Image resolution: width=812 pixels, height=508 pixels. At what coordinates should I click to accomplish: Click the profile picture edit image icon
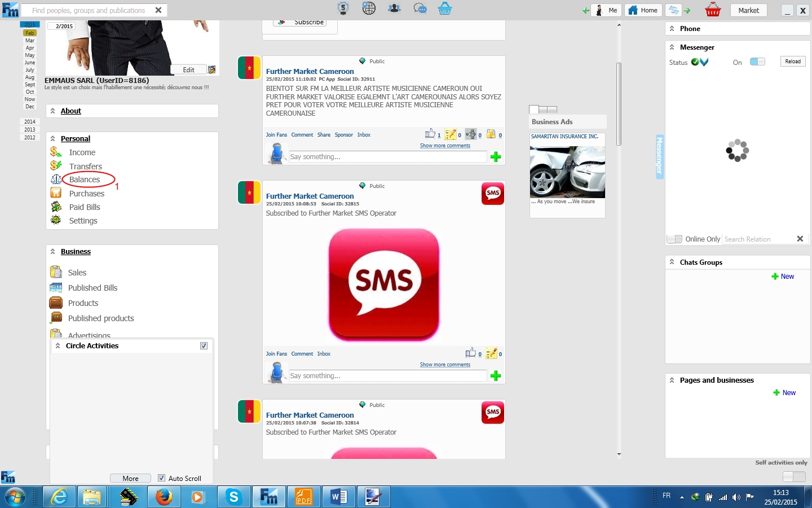(x=211, y=69)
